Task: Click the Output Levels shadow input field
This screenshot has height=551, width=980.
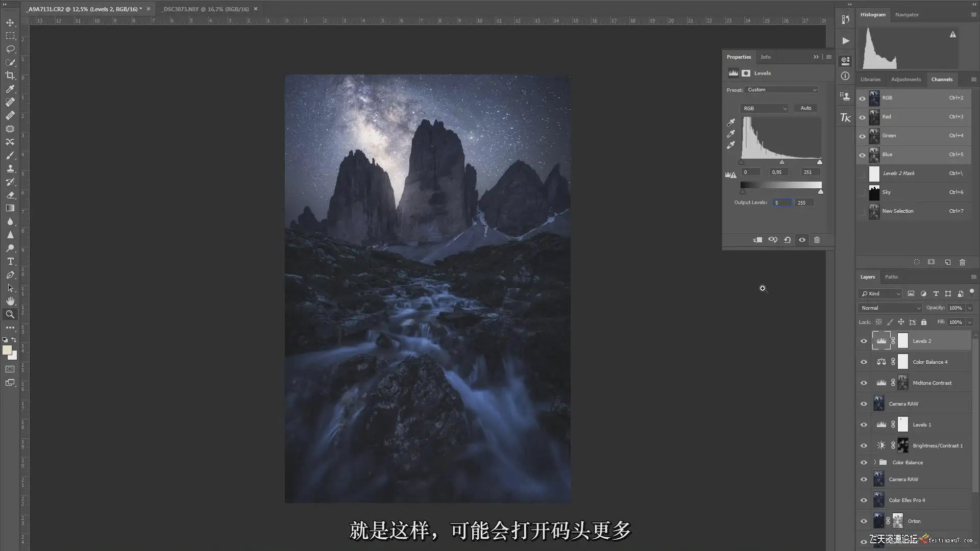Action: [x=781, y=203]
